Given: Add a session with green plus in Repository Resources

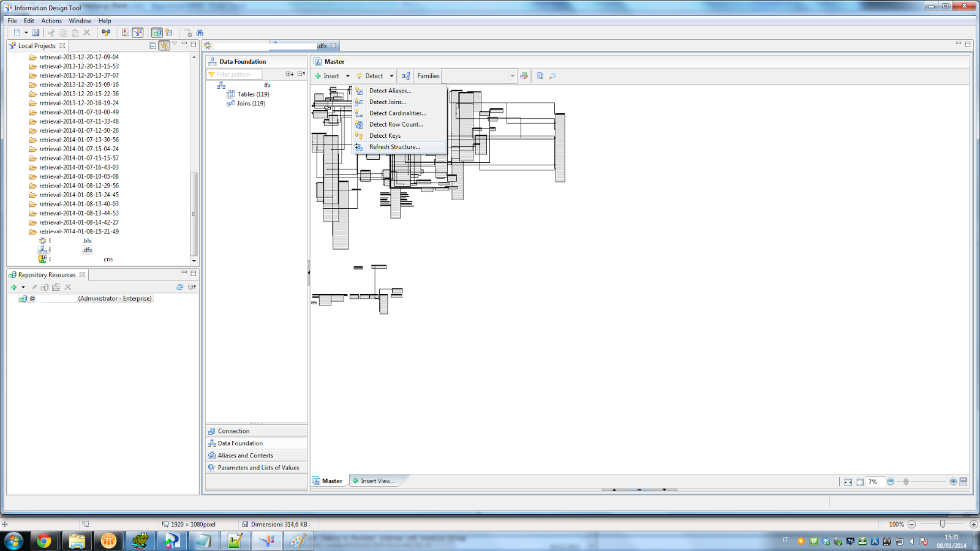Looking at the screenshot, I should point(13,287).
